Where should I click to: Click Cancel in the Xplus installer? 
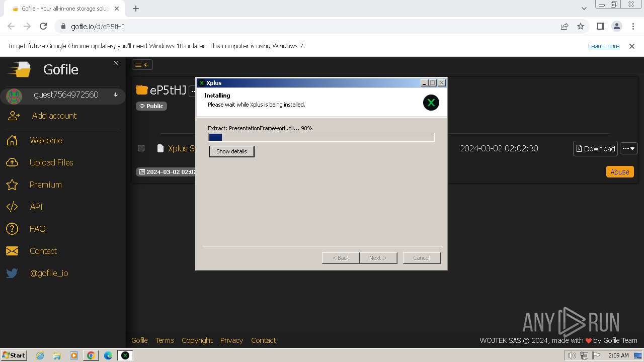tap(422, 258)
